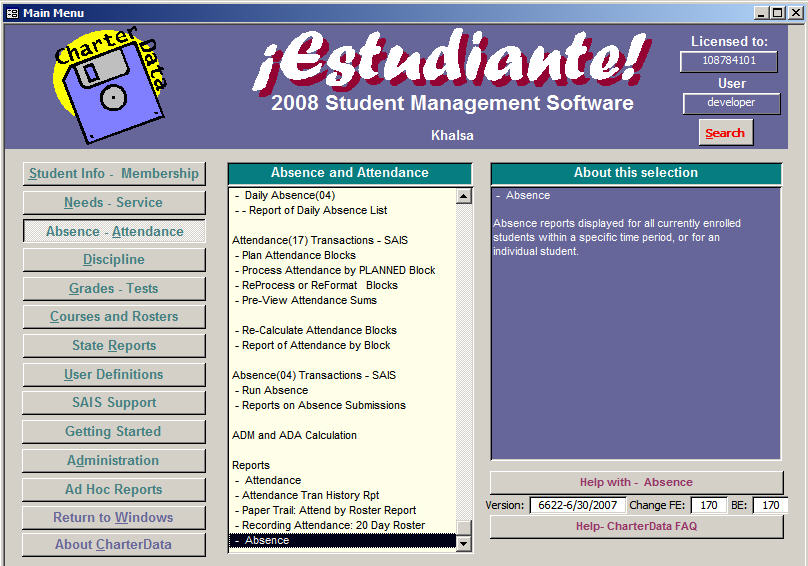Click the Change FE field 170
Screen dimensions: 808x566
[x=709, y=505]
